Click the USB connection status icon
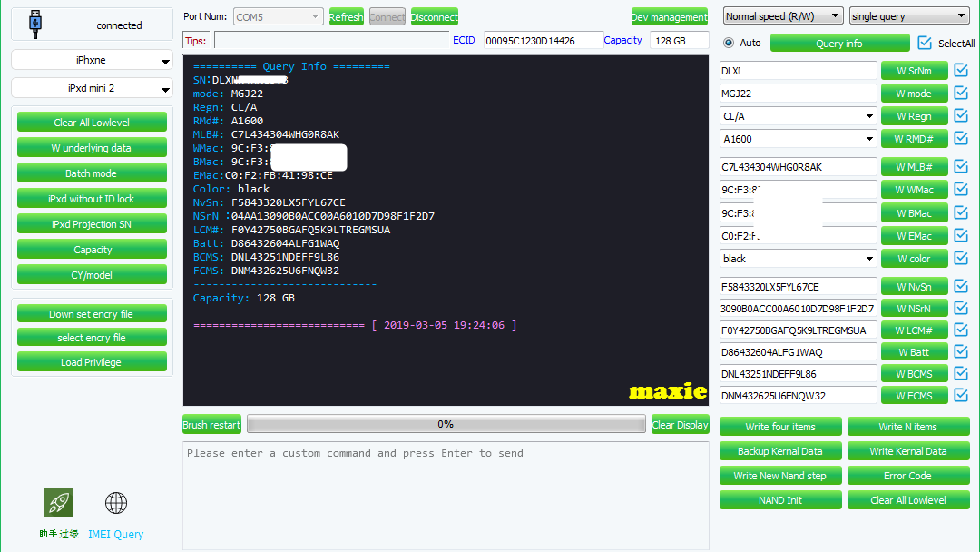 pyautogui.click(x=35, y=25)
